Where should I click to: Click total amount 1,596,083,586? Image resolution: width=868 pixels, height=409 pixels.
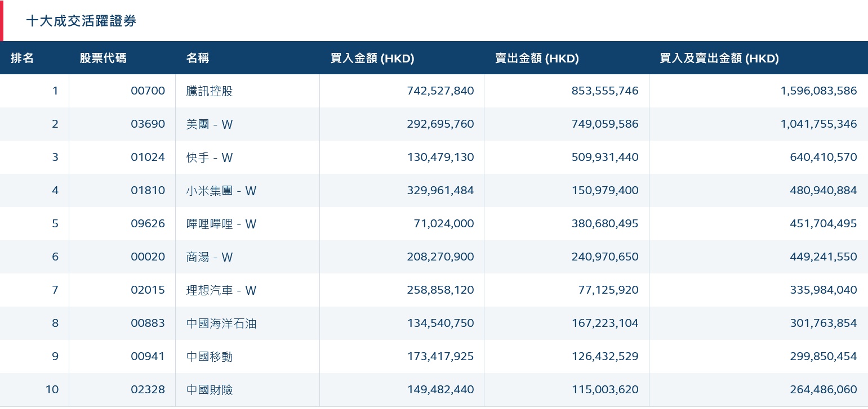[x=819, y=91]
